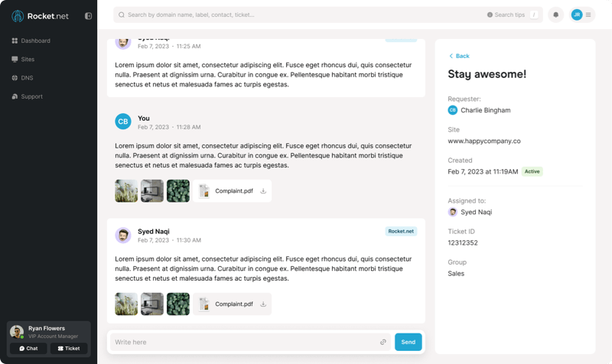The height and width of the screenshot is (364, 612).
Task: Click the DNS globe icon
Action: tap(15, 78)
